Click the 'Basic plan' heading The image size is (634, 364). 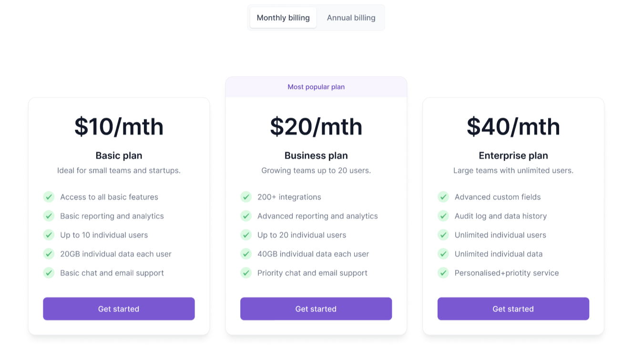point(119,155)
